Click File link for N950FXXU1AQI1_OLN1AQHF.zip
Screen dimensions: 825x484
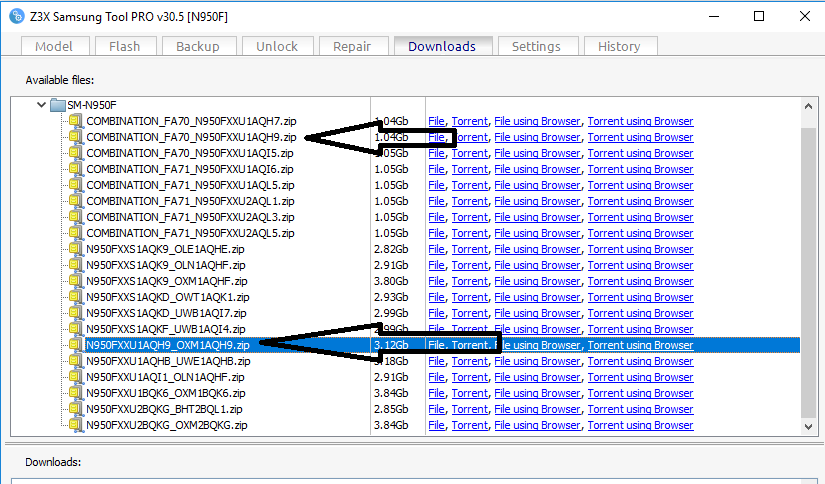click(436, 377)
